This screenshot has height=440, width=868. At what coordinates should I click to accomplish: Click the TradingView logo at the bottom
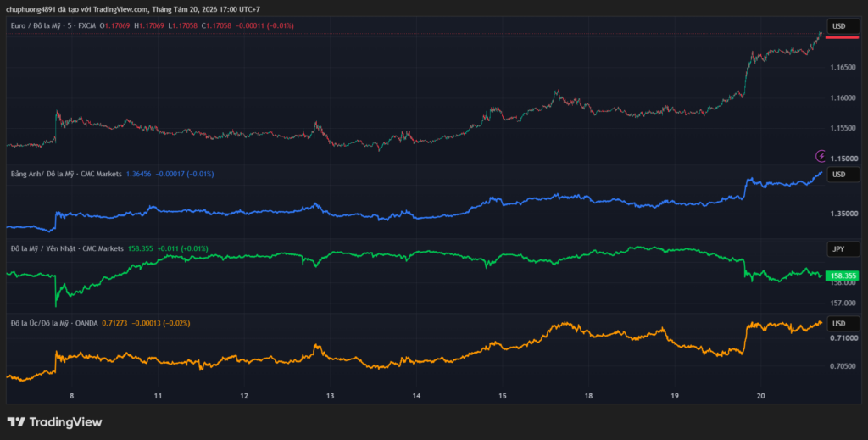(54, 422)
